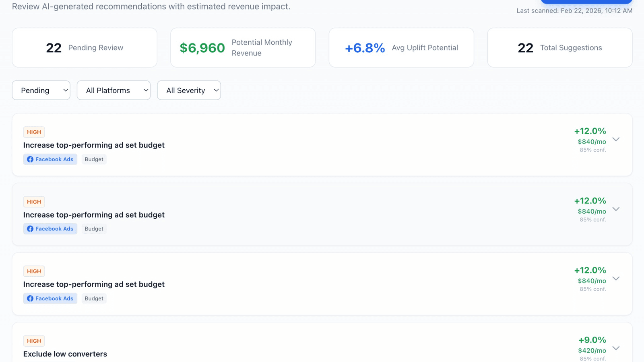This screenshot has width=644, height=362.
Task: Click the Budget tag in the first suggestion card
Action: coord(94,159)
